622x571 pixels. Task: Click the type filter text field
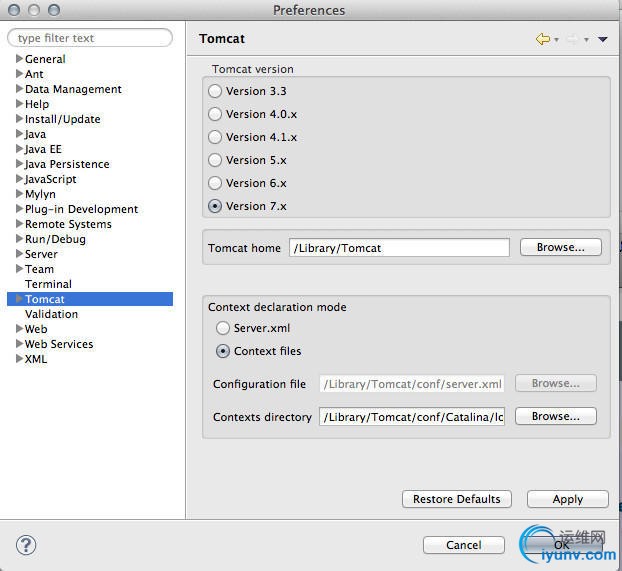pos(90,38)
